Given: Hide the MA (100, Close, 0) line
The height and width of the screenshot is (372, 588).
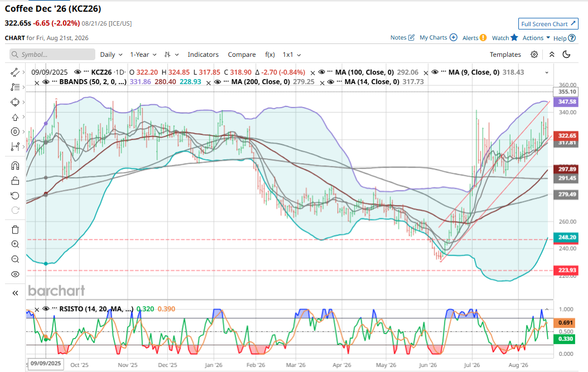Looking at the screenshot, I should coord(322,72).
